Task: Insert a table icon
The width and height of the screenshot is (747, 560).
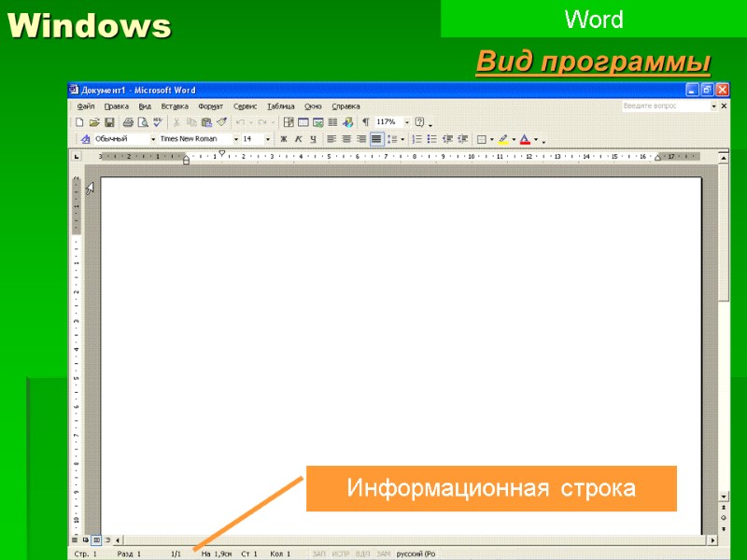Action: [x=303, y=122]
